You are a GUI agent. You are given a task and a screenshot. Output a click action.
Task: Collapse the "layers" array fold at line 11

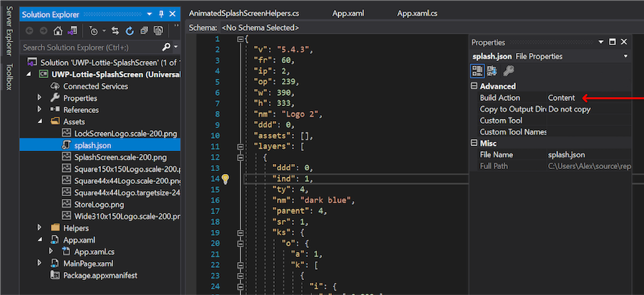240,146
